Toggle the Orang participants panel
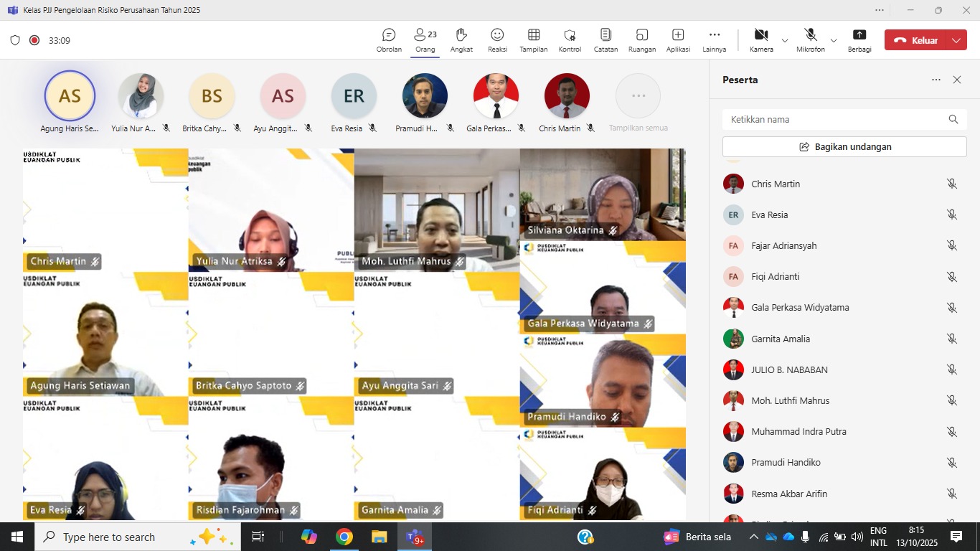 pyautogui.click(x=425, y=40)
